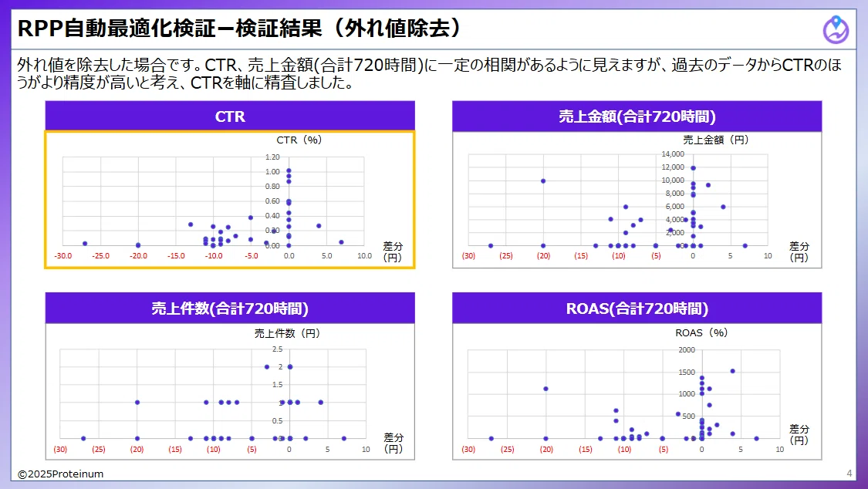This screenshot has height=489, width=868.
Task: Click the Proteinum logo icon in the slide corner
Action: (x=836, y=29)
